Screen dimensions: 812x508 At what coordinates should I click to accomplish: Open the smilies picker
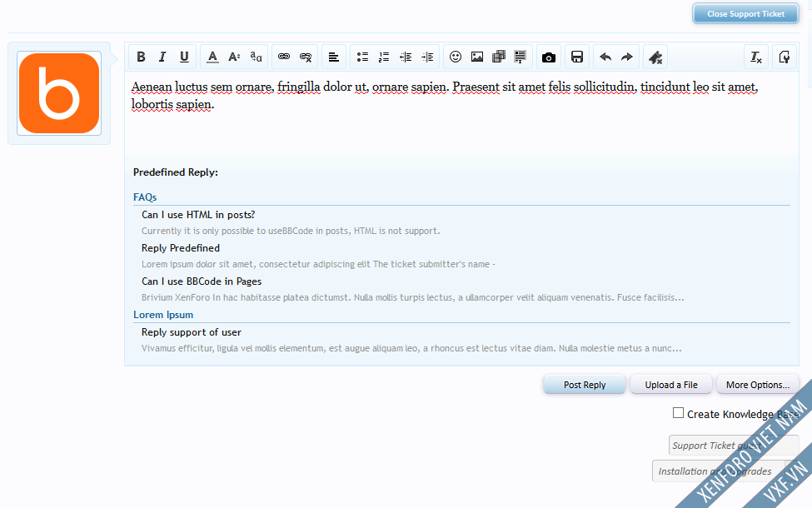click(x=455, y=57)
